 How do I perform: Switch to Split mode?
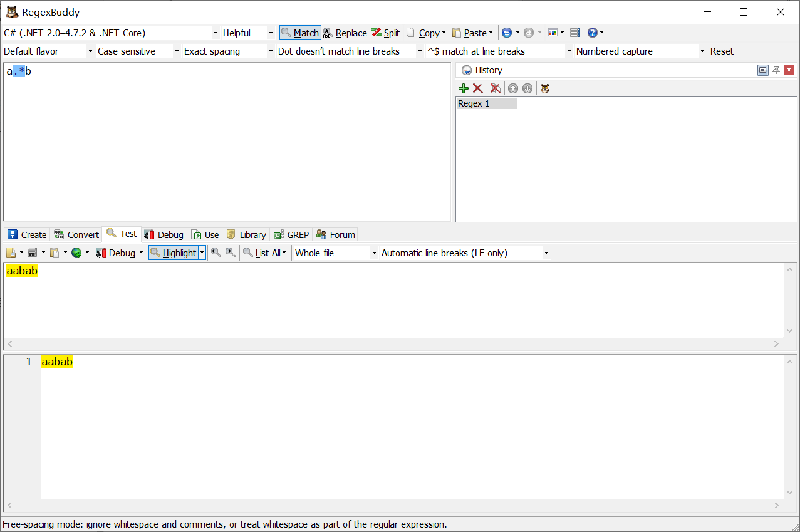tap(386, 33)
